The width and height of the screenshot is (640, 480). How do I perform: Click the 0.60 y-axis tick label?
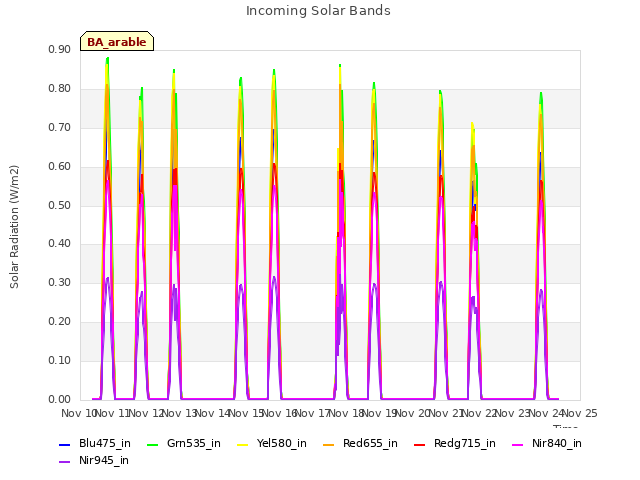click(60, 167)
